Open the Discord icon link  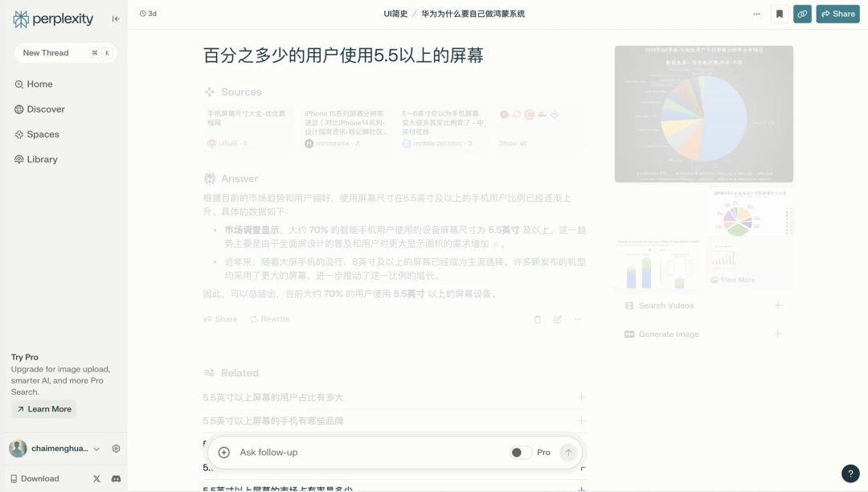(x=116, y=478)
